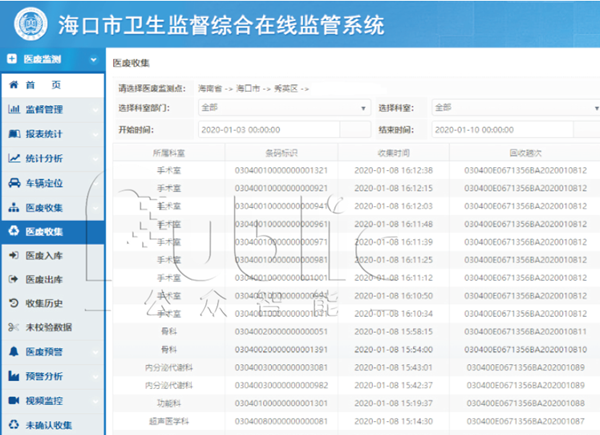Click the 收集时间 column header
Viewport: 600px width, 435px height.
pos(394,154)
